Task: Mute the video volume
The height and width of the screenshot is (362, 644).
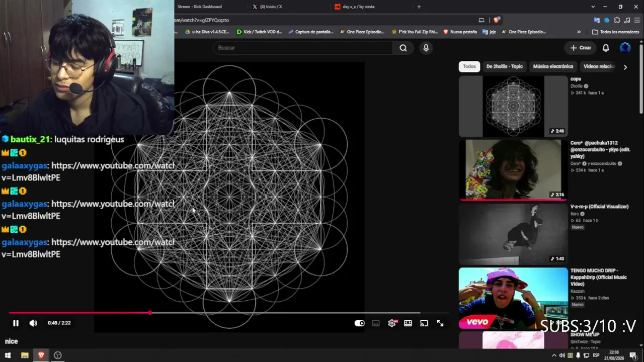Action: [33, 323]
